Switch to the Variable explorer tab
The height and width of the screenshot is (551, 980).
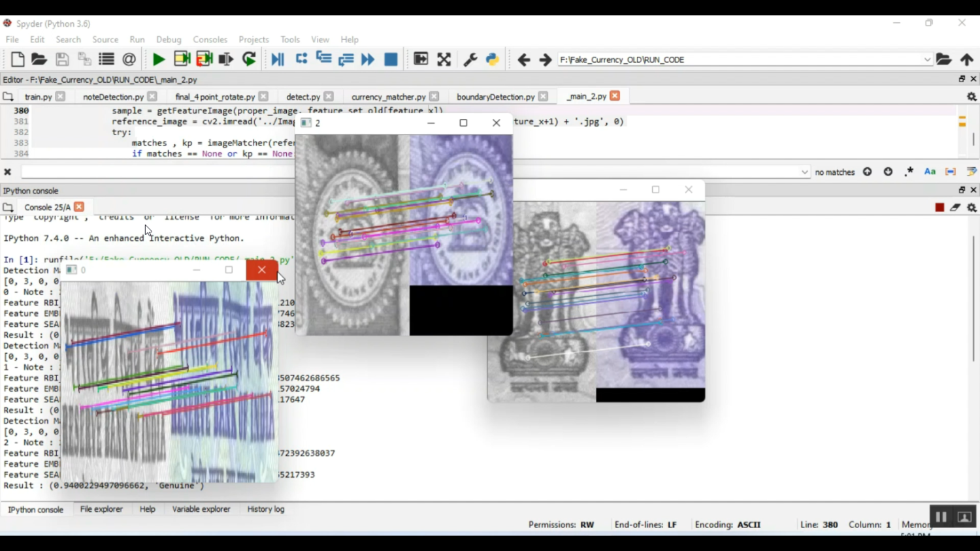tap(201, 509)
